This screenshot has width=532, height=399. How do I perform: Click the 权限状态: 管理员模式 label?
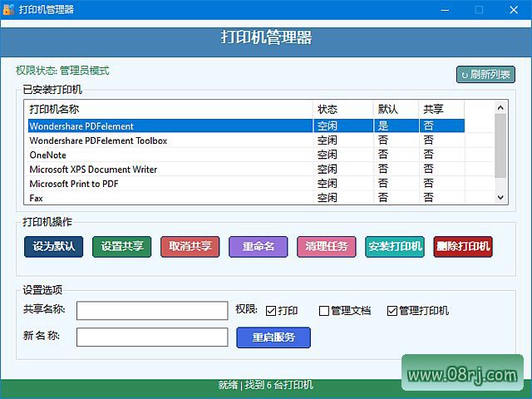[x=62, y=71]
